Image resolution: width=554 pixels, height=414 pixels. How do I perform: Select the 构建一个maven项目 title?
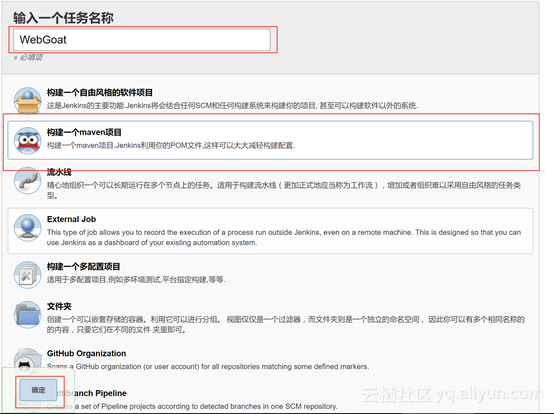tap(84, 132)
